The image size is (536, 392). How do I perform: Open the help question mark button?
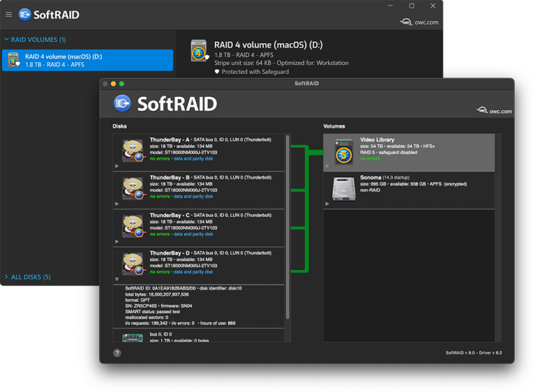[x=117, y=353]
